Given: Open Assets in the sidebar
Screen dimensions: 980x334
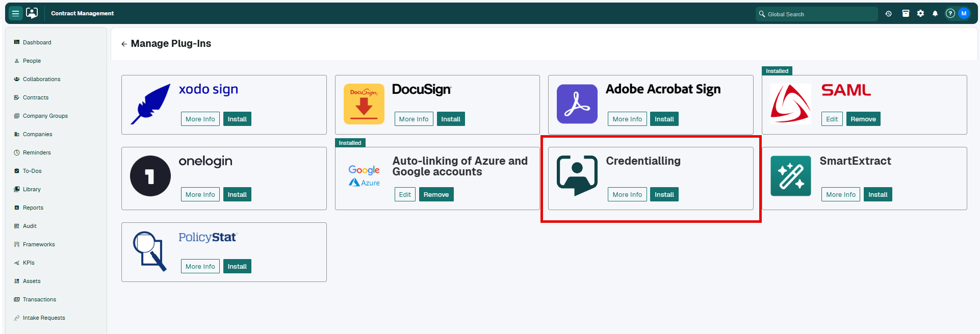Looking at the screenshot, I should pyautogui.click(x=32, y=281).
